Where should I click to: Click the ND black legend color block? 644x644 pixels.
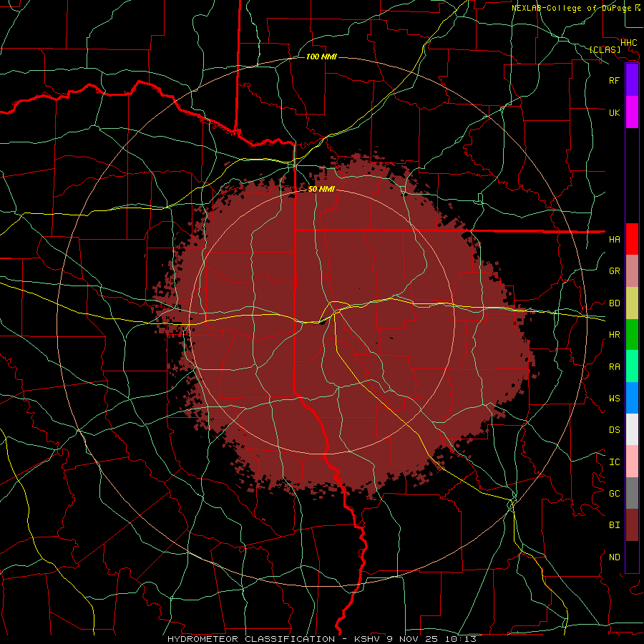click(632, 557)
